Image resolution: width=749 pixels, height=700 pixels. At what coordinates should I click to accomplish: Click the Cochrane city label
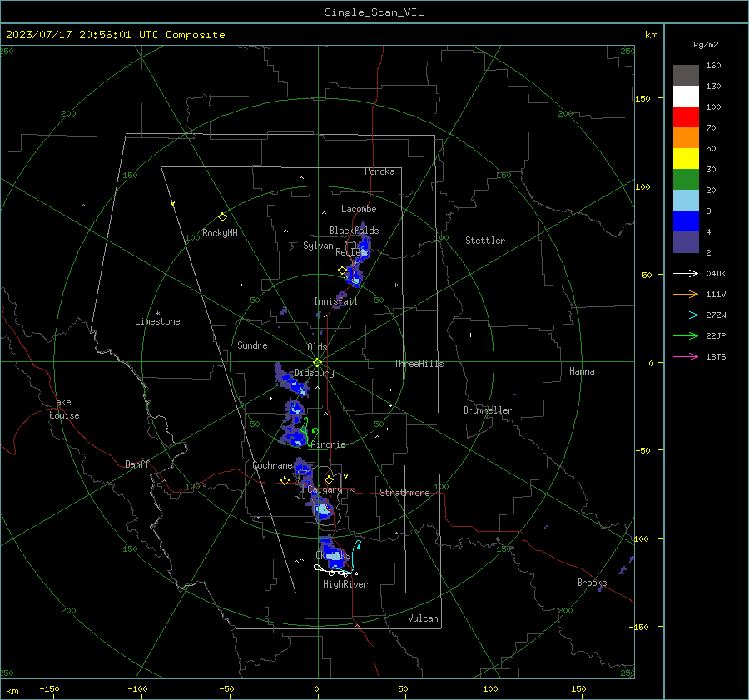pos(272,465)
